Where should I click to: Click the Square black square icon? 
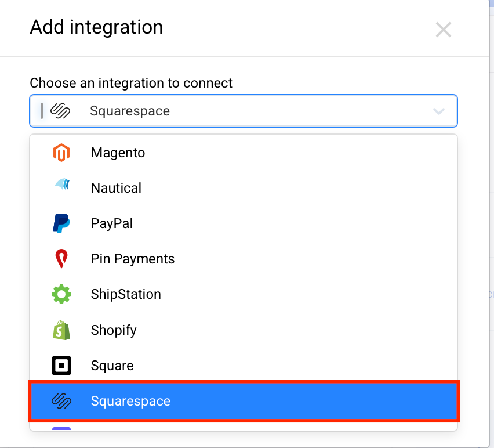(x=61, y=366)
